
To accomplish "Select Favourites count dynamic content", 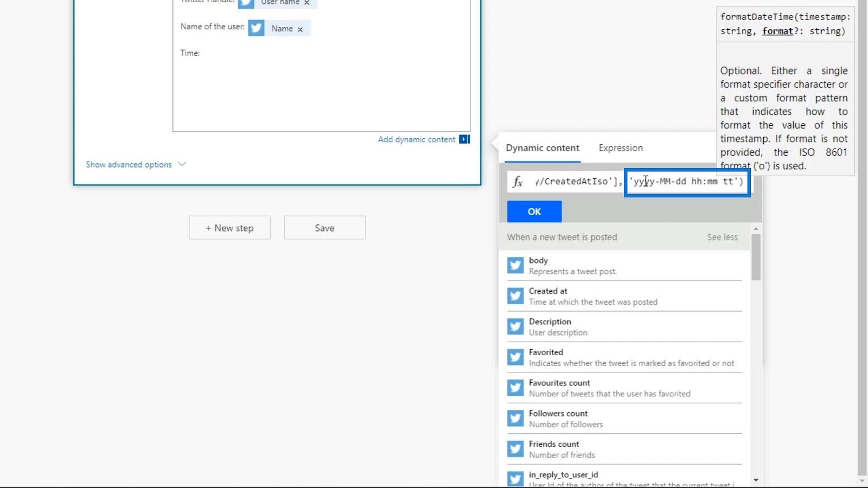I will click(624, 388).
